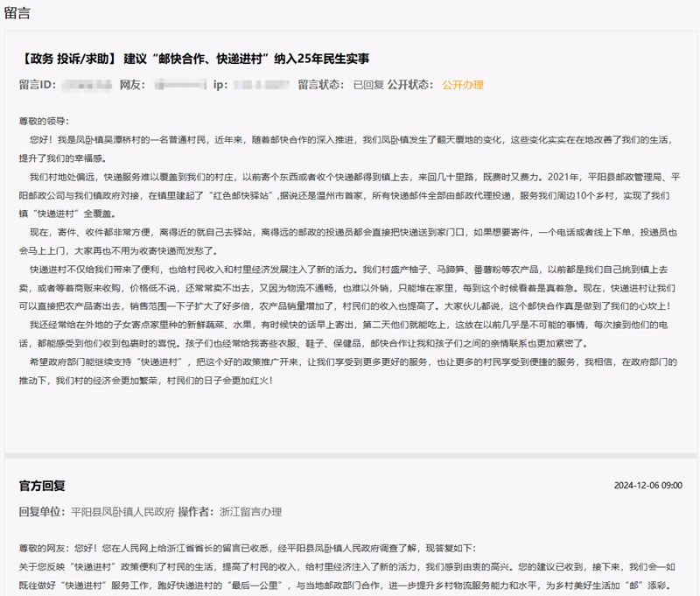
Task: Click the paragraph starting with 现在，寄件、收件
Action: tap(350, 241)
